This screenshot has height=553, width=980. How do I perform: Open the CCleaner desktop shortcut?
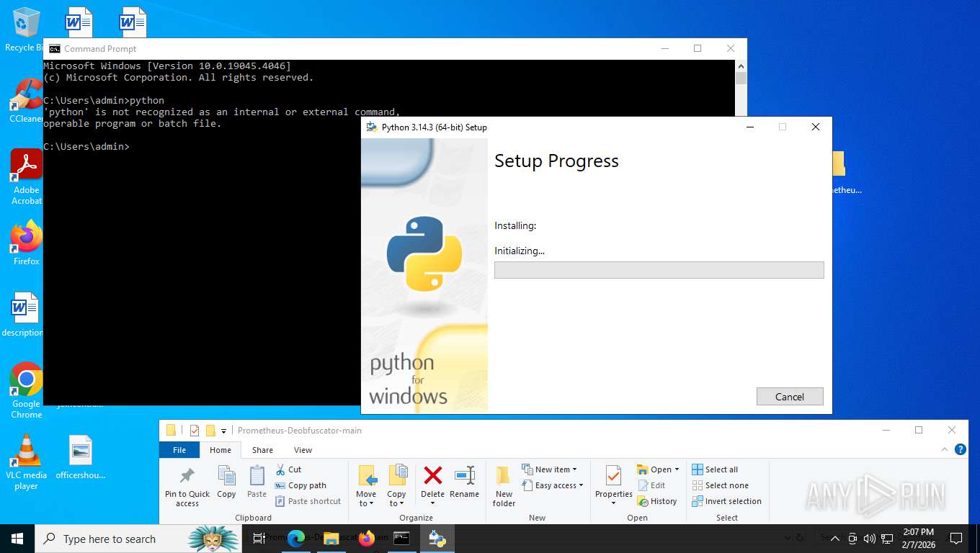(x=26, y=101)
